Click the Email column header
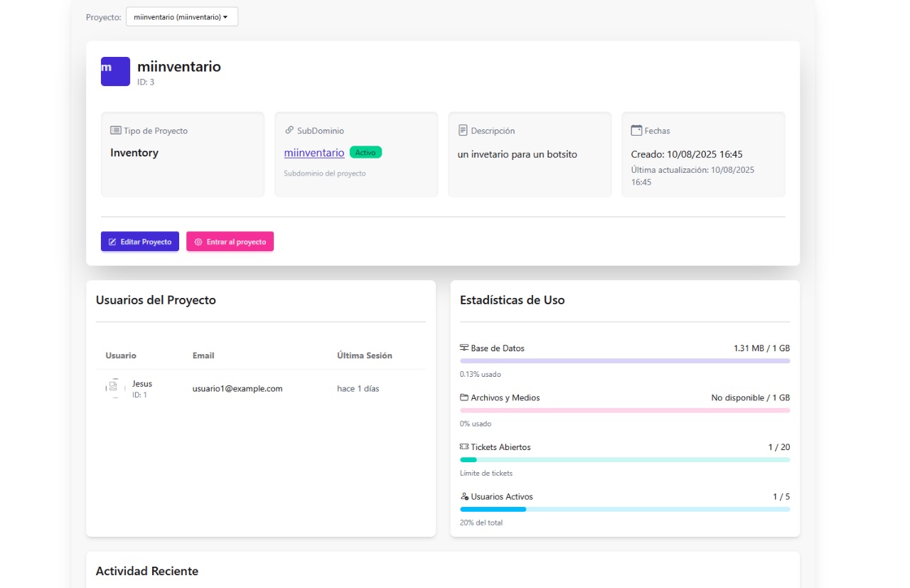The width and height of the screenshot is (910, 588). [x=203, y=356]
